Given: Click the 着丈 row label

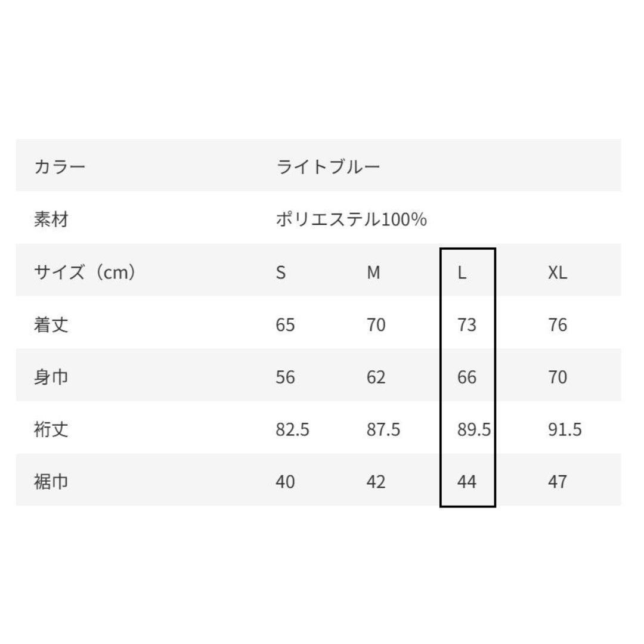Looking at the screenshot, I should [x=51, y=325].
